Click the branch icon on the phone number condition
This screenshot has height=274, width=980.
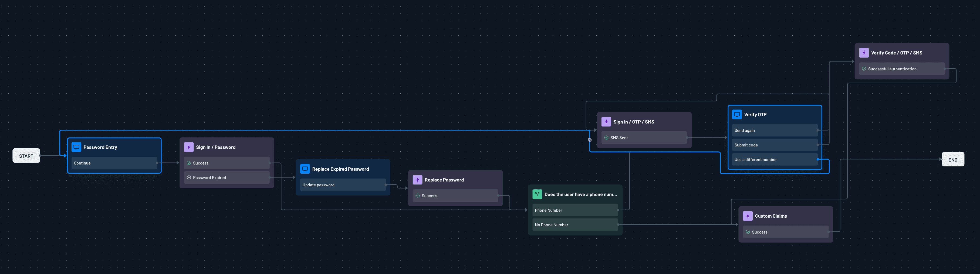[537, 194]
